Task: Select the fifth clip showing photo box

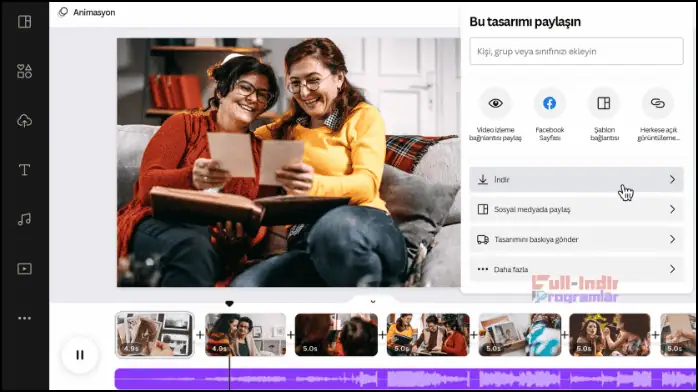Action: [520, 335]
